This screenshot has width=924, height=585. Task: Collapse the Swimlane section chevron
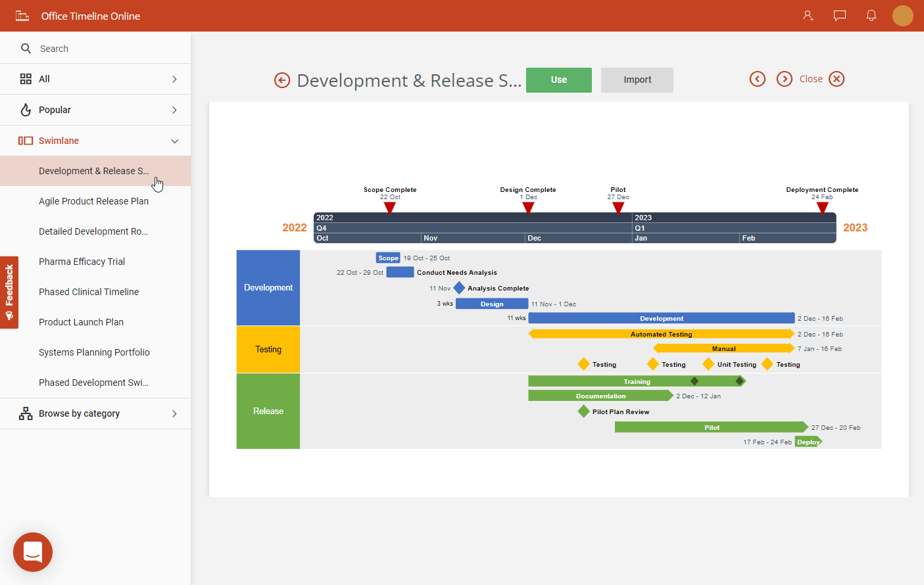pos(174,141)
